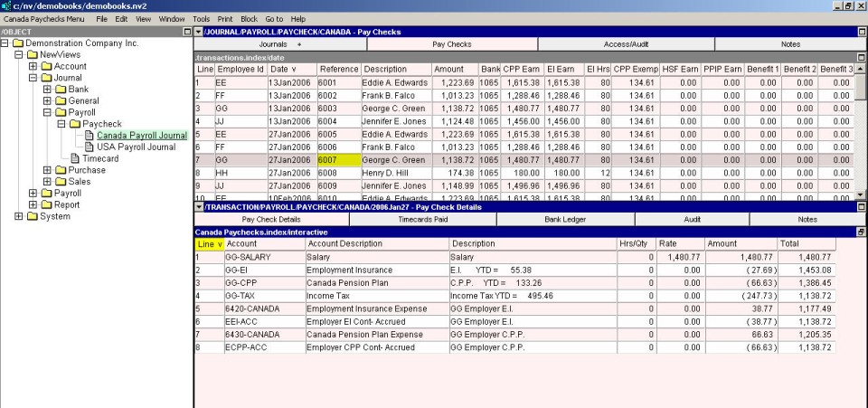Click the Pay Checks window dropdown arrow icon

coord(199,32)
